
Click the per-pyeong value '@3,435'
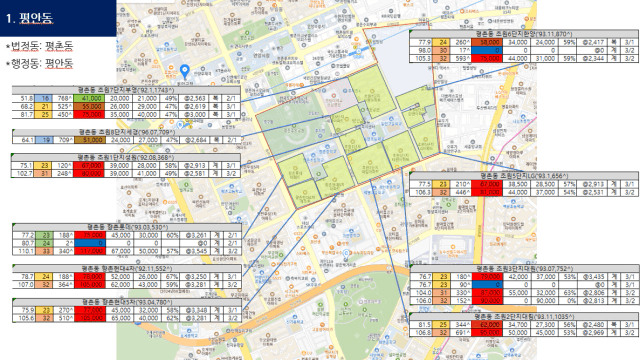tap(592, 277)
